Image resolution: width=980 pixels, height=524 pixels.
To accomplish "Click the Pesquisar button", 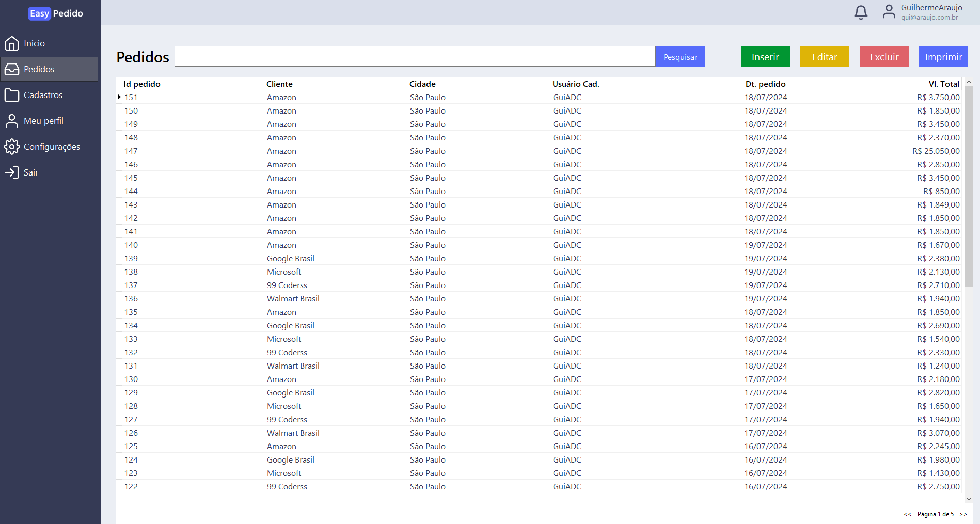I will click(x=680, y=57).
